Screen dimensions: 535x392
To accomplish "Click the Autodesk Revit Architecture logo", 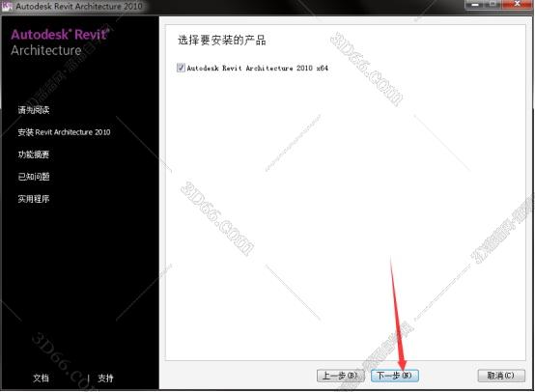I will (x=60, y=42).
